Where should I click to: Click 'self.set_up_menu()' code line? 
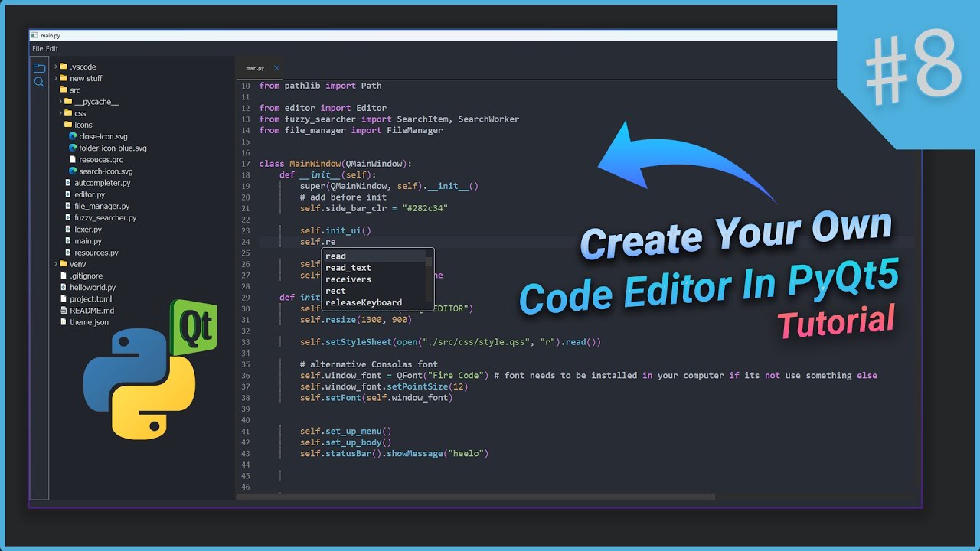(345, 431)
